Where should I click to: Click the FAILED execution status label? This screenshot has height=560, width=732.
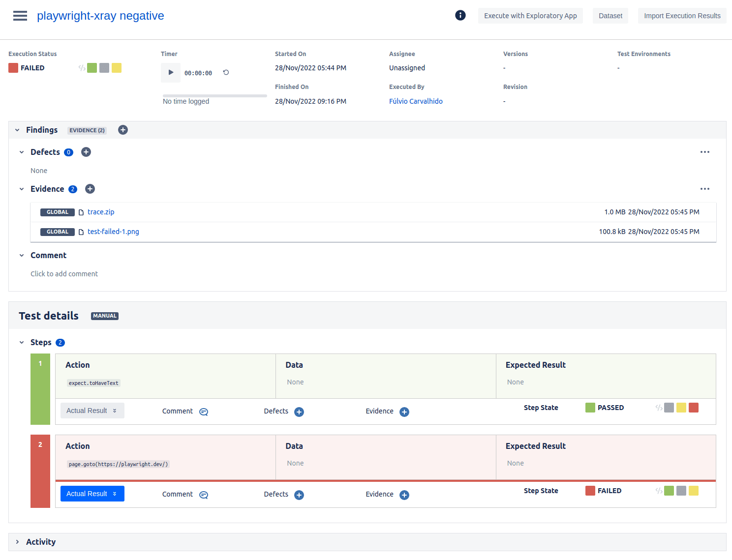(32, 68)
